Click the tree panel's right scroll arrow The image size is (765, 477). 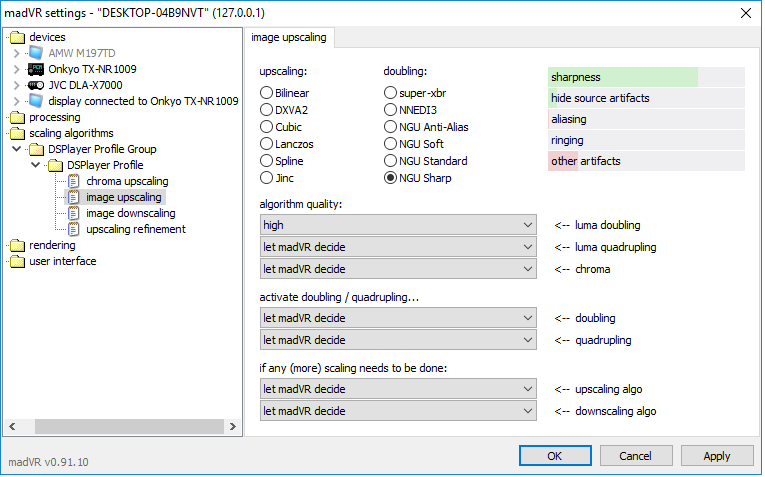(x=233, y=427)
